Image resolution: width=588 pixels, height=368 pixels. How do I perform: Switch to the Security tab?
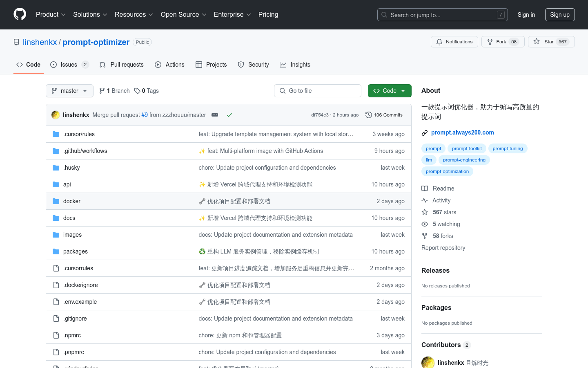tap(254, 65)
